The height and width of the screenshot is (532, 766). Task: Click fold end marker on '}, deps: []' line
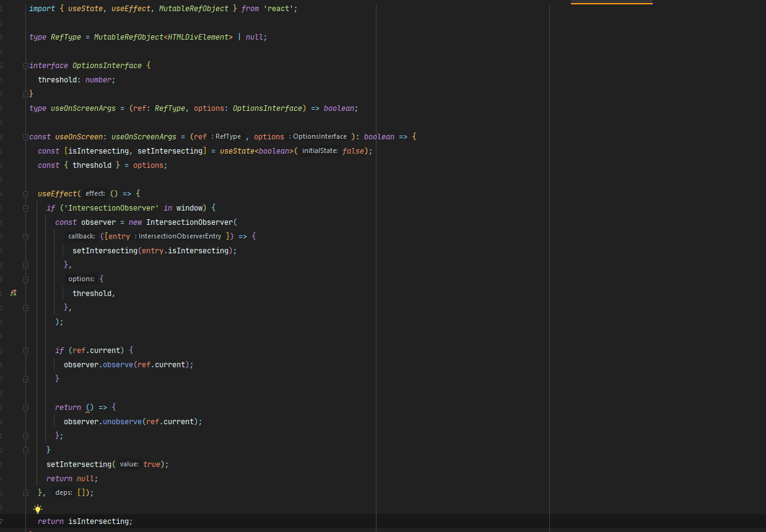[25, 493]
